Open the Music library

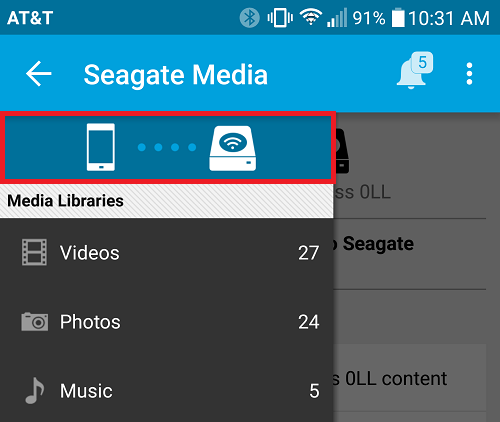(167, 390)
